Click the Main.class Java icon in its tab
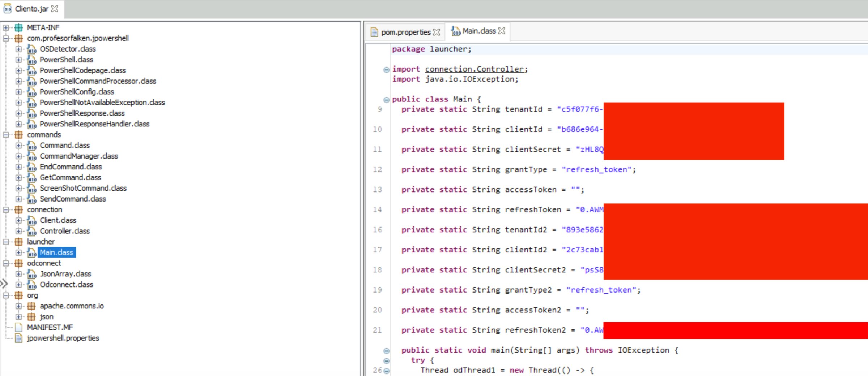 (456, 31)
